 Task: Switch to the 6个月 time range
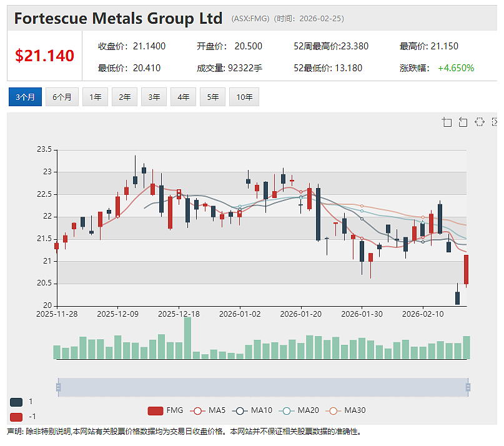[x=62, y=97]
